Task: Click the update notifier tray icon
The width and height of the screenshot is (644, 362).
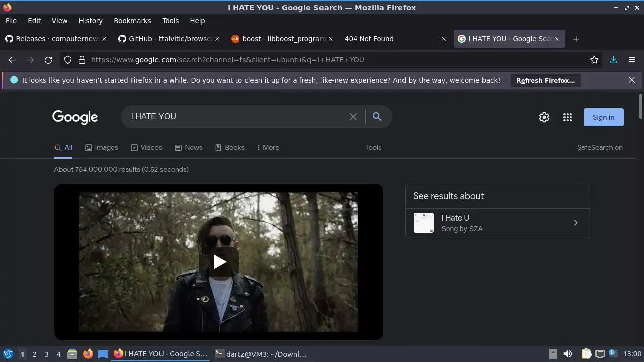Action: tap(613, 354)
